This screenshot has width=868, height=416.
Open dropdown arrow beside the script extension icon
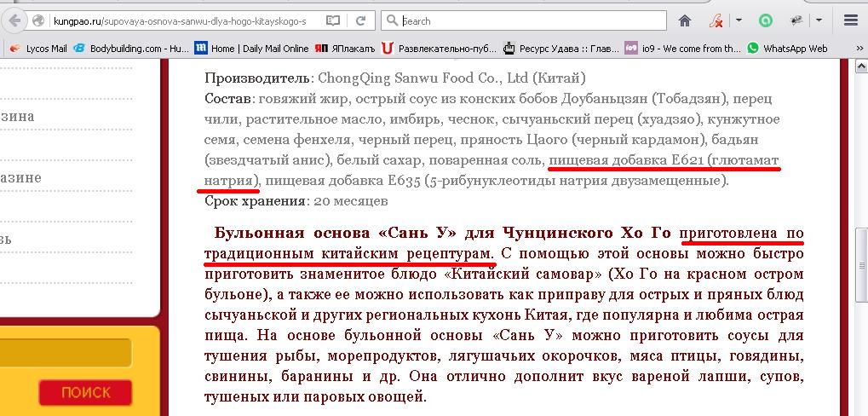coord(739,21)
